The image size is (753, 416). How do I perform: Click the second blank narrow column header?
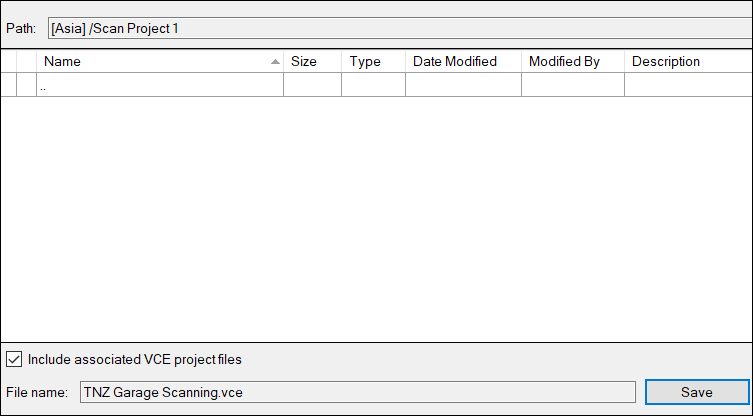point(27,61)
